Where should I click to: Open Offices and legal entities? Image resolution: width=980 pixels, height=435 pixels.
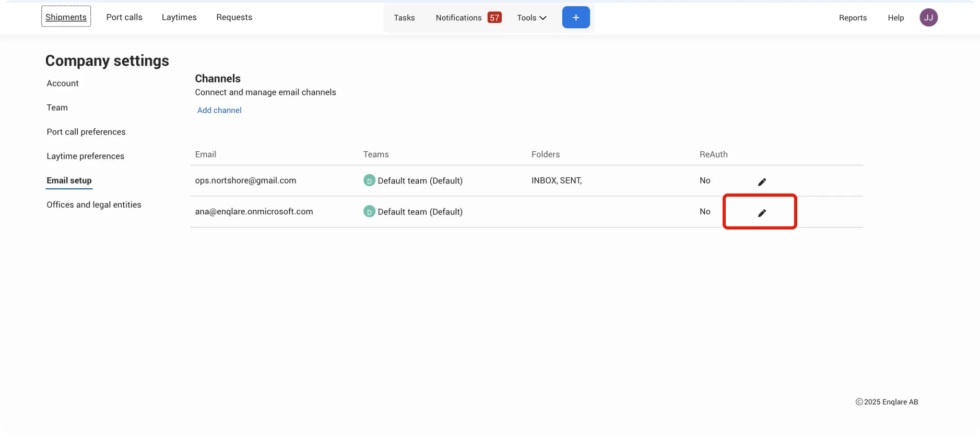tap(94, 204)
